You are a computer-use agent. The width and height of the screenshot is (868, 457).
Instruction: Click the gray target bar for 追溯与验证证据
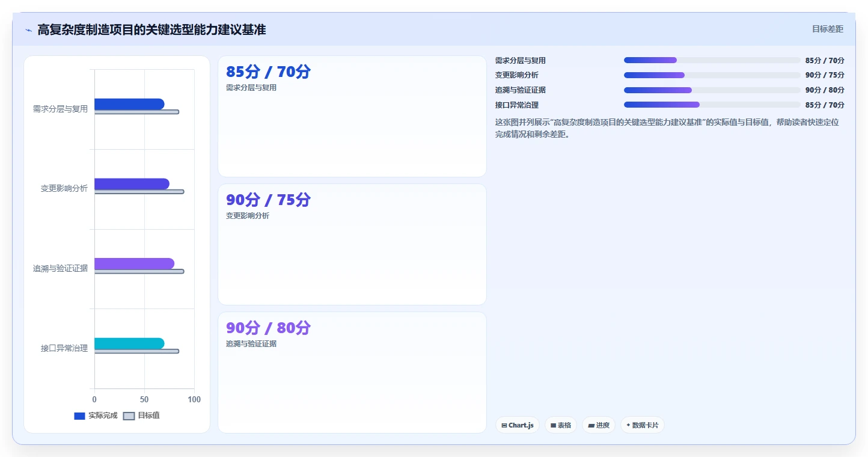click(x=139, y=271)
